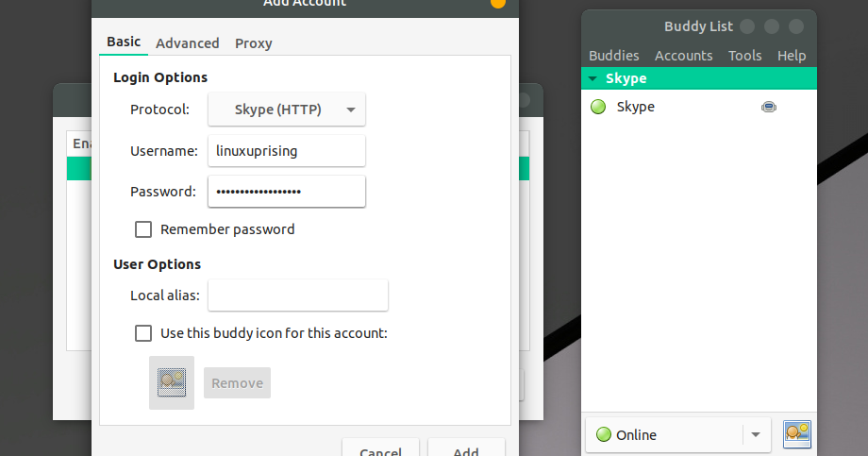Open the Accounts menu in Buddy List
The width and height of the screenshot is (868, 456).
click(x=683, y=56)
